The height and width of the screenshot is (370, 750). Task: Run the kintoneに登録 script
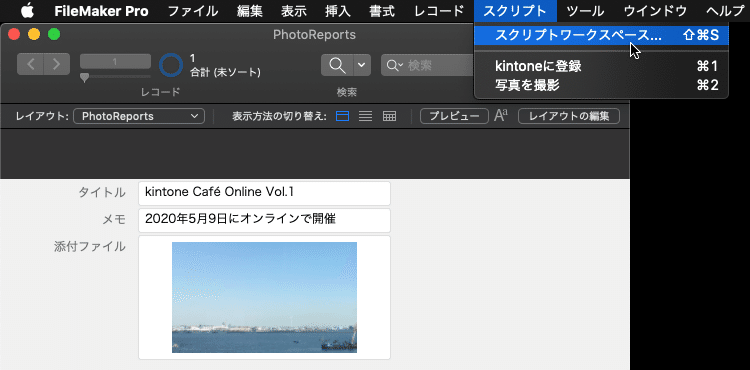click(601, 66)
